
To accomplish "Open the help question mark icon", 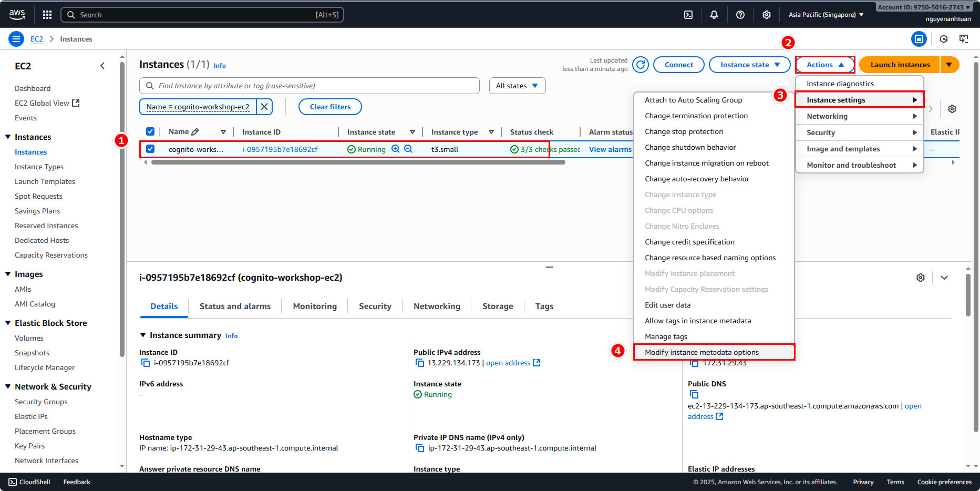I will tap(740, 15).
